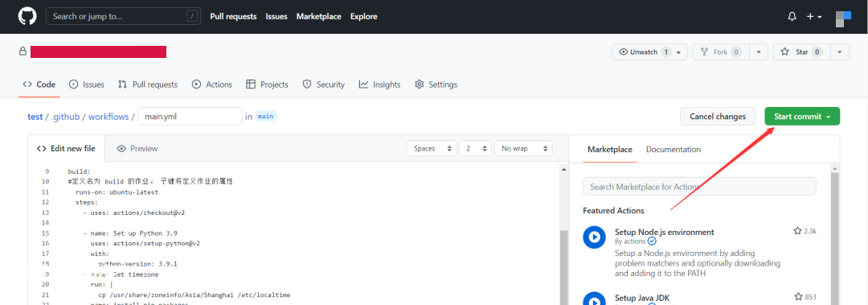The width and height of the screenshot is (868, 305).
Task: Click the editor scroll up arrow
Action: pyautogui.click(x=564, y=169)
